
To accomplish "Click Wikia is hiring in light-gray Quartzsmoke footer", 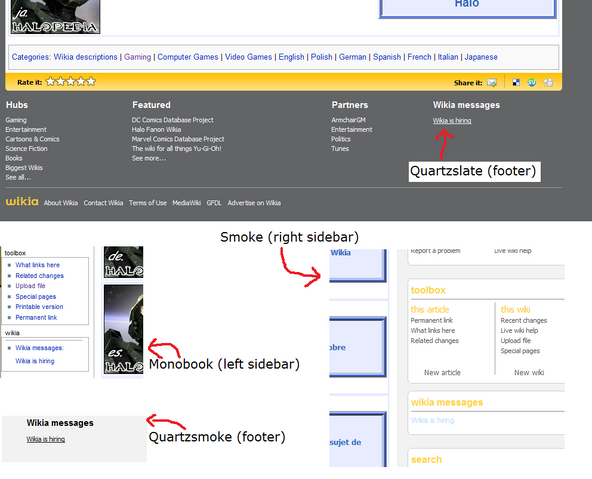I will (46, 439).
